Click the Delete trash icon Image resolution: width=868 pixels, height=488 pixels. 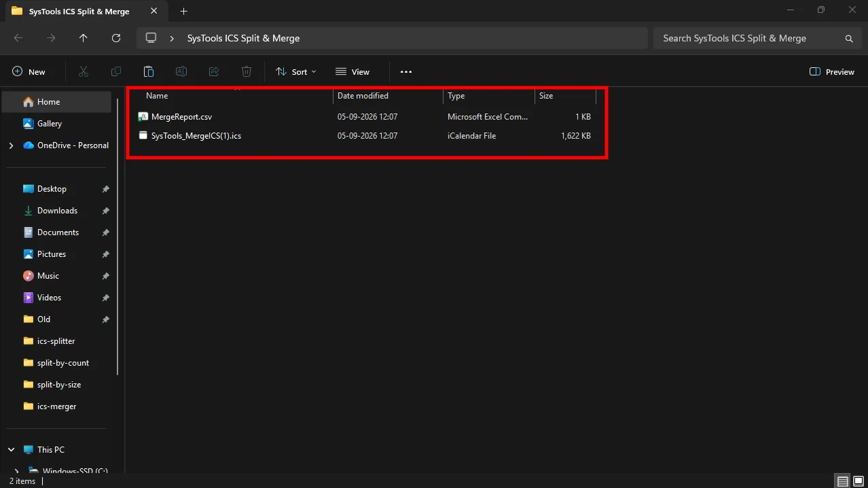247,71
